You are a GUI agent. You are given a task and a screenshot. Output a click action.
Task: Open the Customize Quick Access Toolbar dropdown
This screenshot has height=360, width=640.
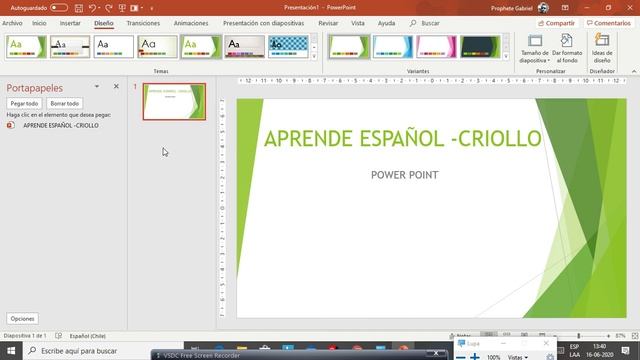pos(152,8)
